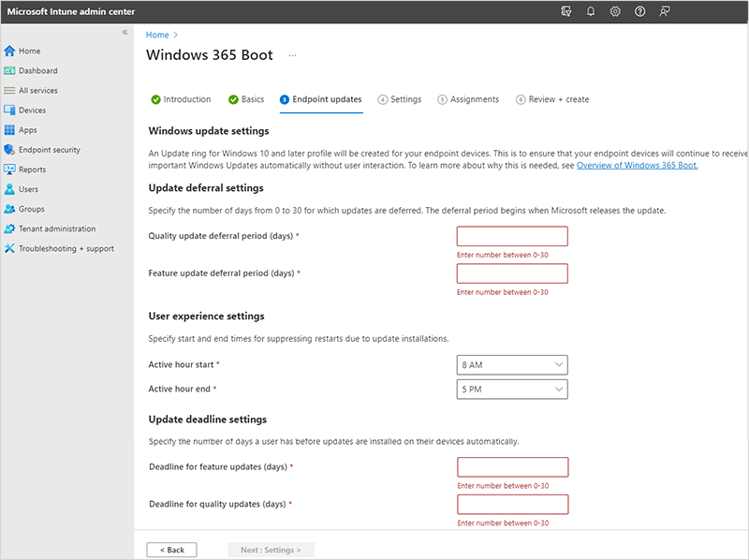This screenshot has height=560, width=749.
Task: Click the User experience settings heading
Action: (206, 316)
